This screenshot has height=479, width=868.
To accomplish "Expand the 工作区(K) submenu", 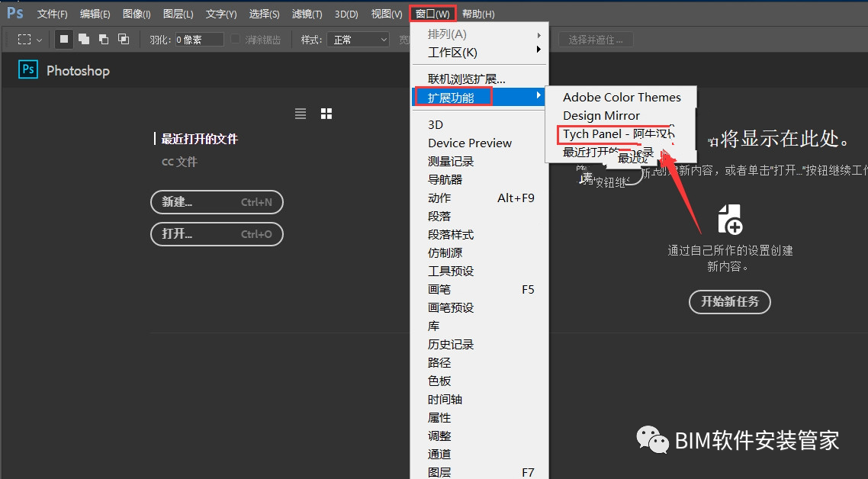I will pyautogui.click(x=480, y=53).
